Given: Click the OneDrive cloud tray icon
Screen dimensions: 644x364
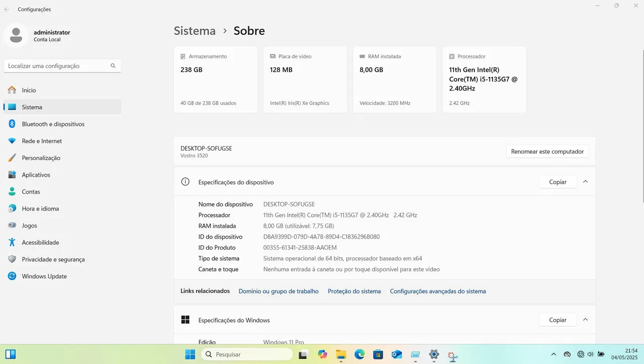Looking at the screenshot, I should 568,354.
